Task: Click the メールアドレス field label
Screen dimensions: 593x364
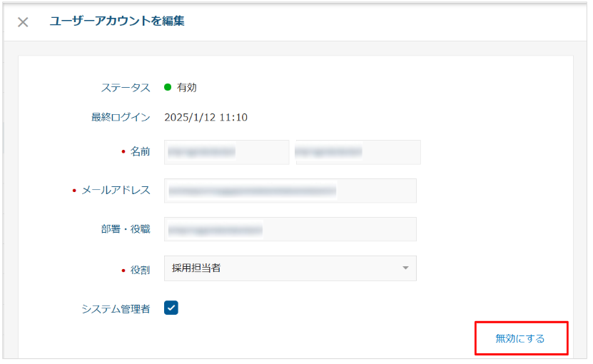Action: tap(116, 190)
